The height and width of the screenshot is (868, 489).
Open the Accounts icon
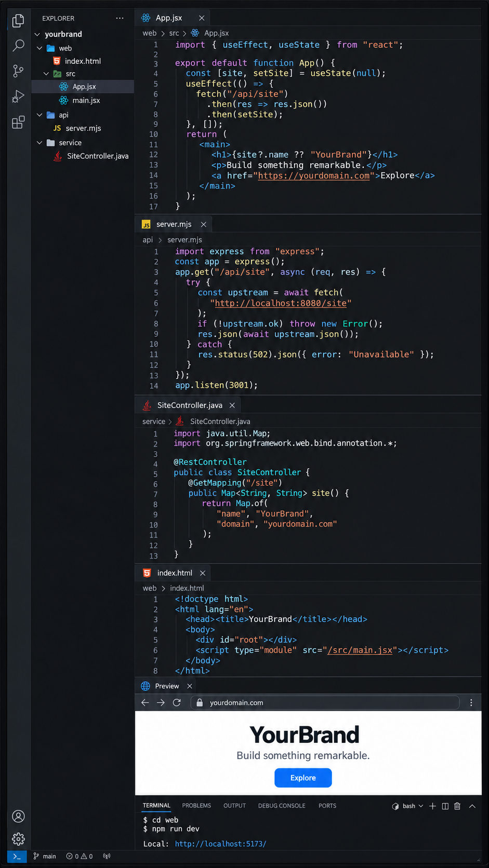coord(18,816)
